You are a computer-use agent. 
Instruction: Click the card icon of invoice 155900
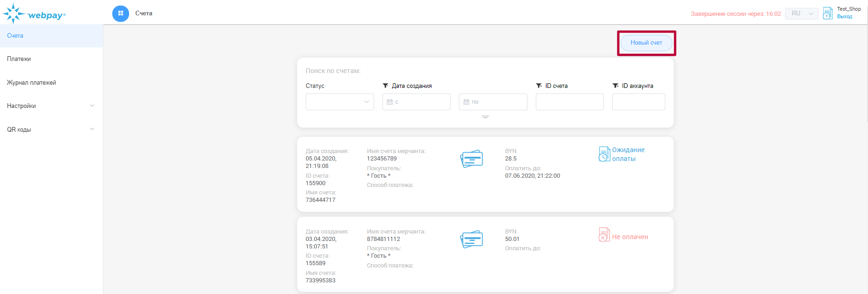pyautogui.click(x=472, y=159)
